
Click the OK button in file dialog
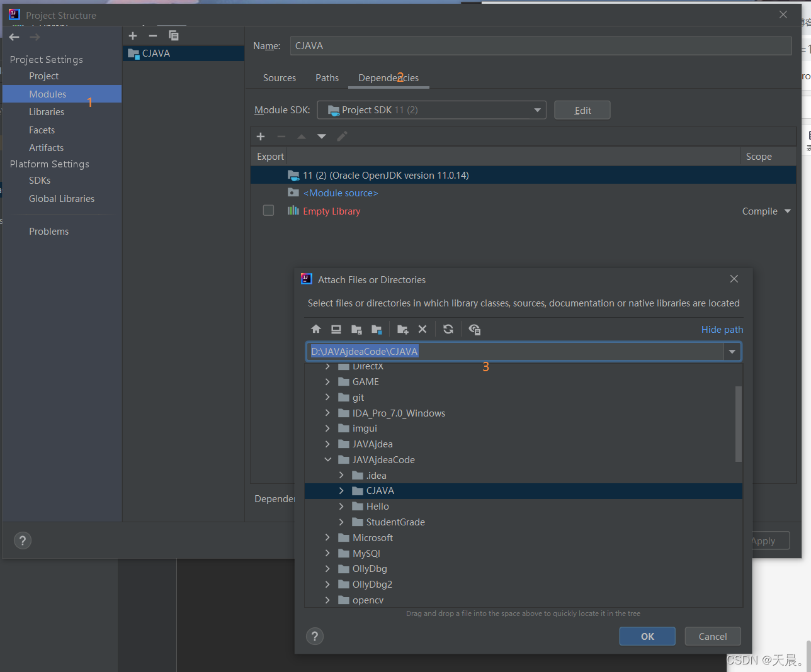pos(647,636)
